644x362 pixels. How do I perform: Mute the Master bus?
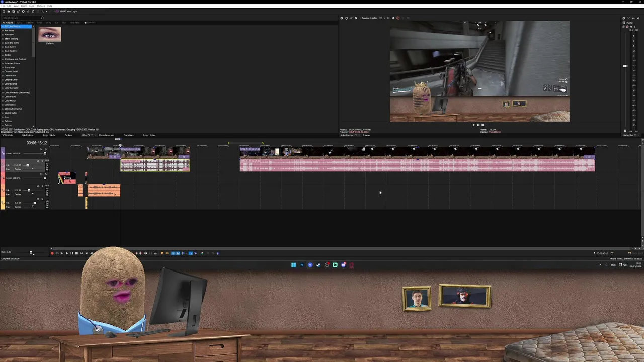point(631,27)
